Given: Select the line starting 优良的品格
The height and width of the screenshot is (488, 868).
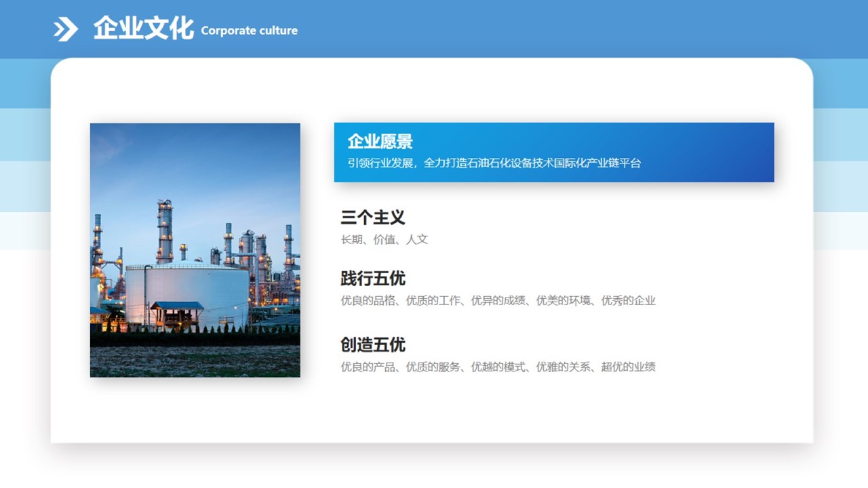Looking at the screenshot, I should [x=498, y=300].
